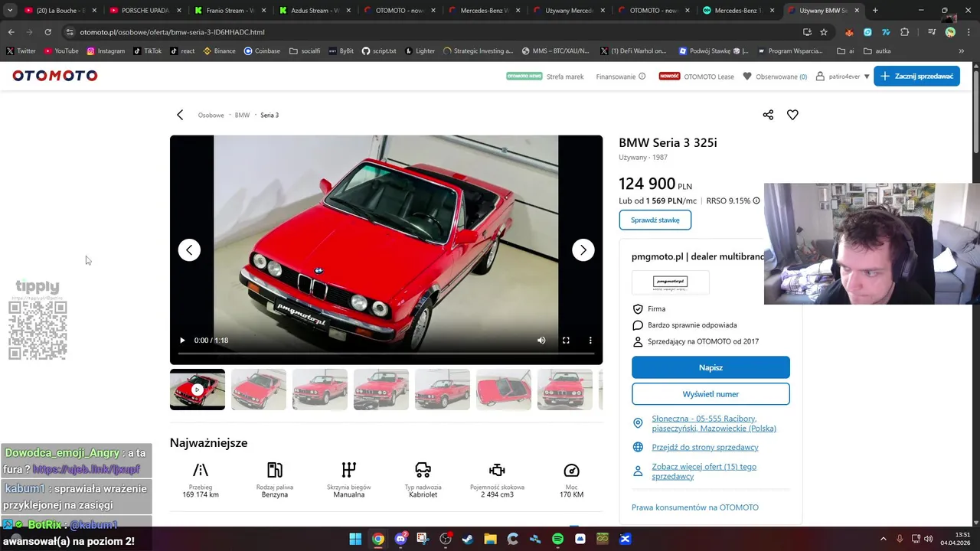
Task: Message the seller with Napisz
Action: (710, 367)
